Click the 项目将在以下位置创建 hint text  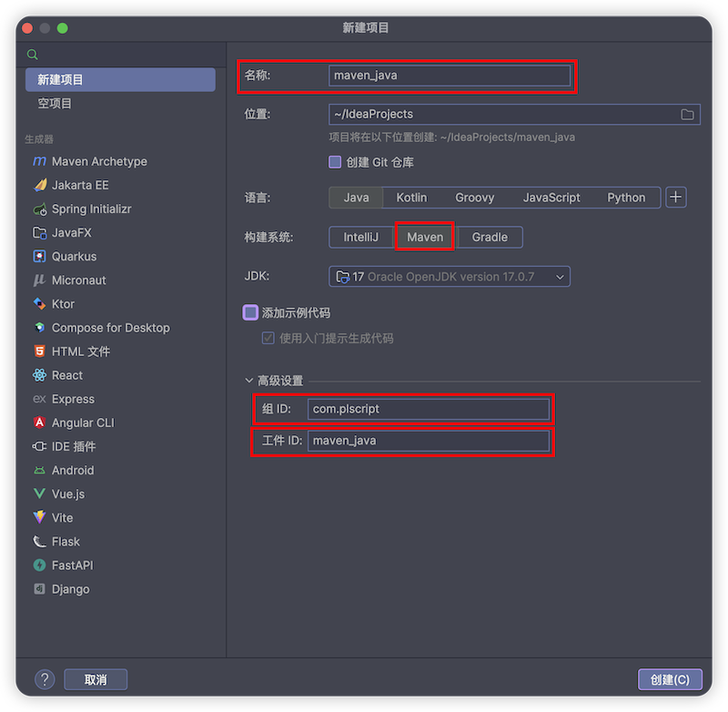(x=451, y=137)
